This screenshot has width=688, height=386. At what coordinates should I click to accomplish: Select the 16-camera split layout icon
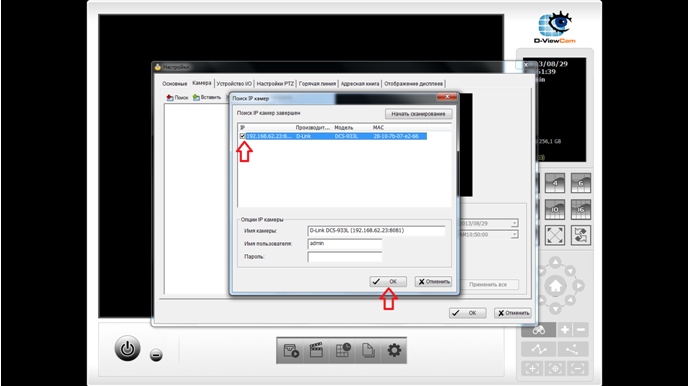tap(580, 209)
